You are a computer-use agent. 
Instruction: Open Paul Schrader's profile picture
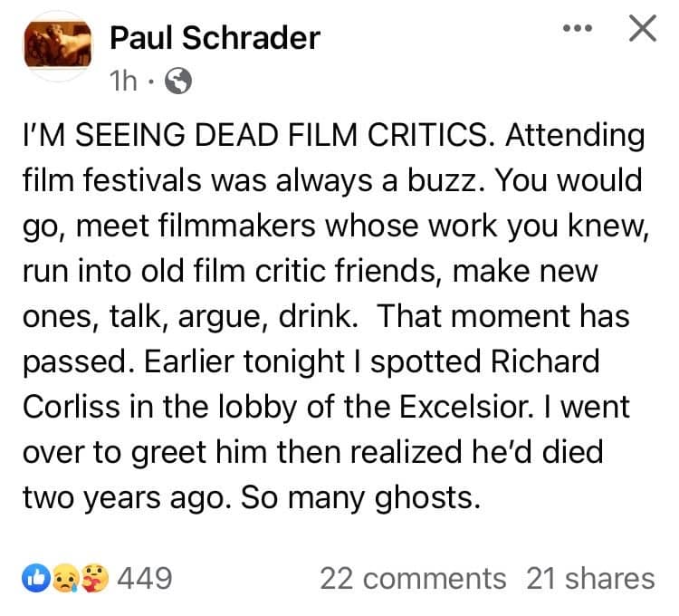pyautogui.click(x=58, y=46)
